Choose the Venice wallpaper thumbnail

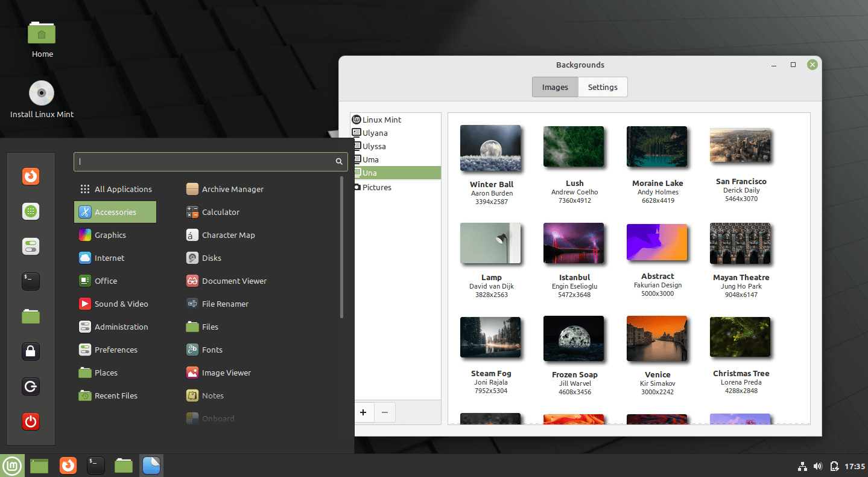point(657,338)
